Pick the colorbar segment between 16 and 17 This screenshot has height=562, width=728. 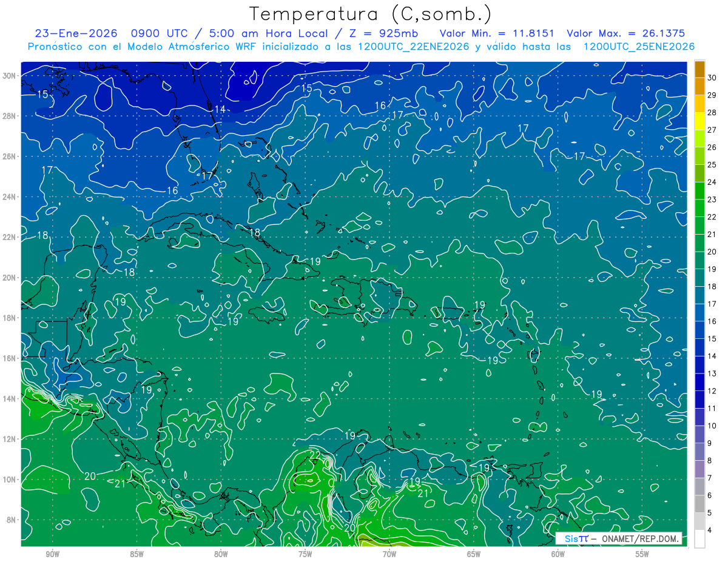pyautogui.click(x=699, y=313)
